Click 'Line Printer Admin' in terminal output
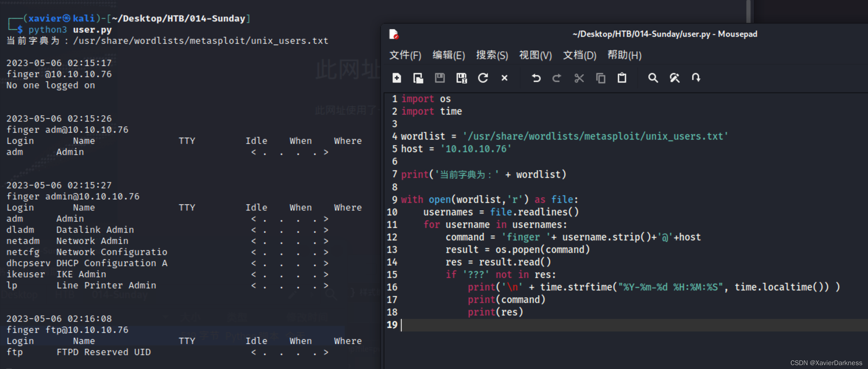 (x=106, y=286)
